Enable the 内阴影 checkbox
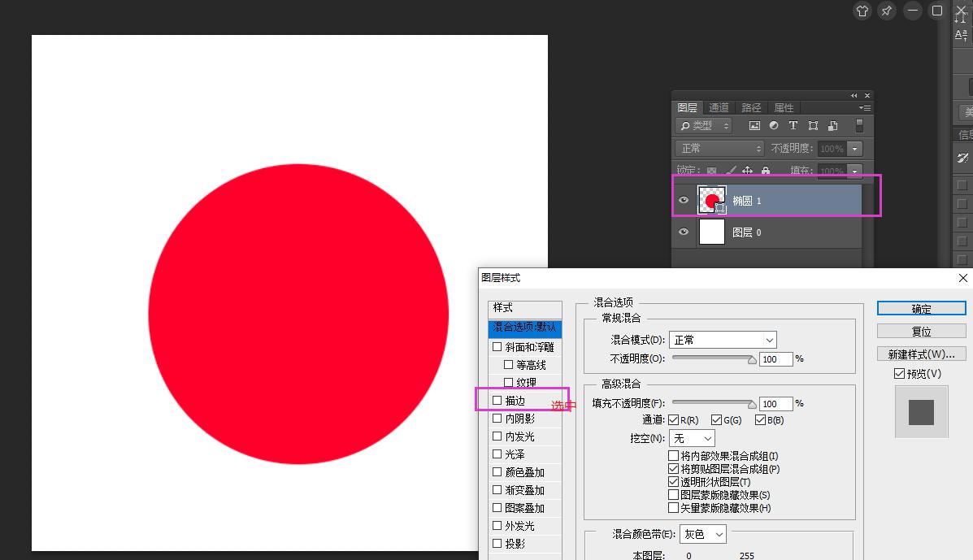 point(497,419)
